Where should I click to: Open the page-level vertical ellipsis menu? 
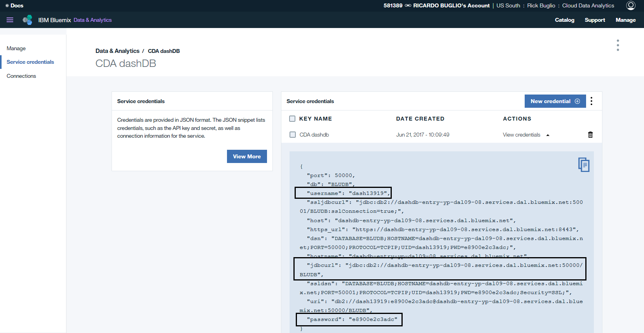(x=618, y=45)
